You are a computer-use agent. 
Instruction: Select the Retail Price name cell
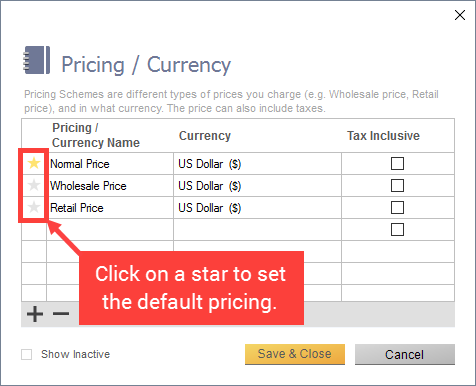point(110,208)
